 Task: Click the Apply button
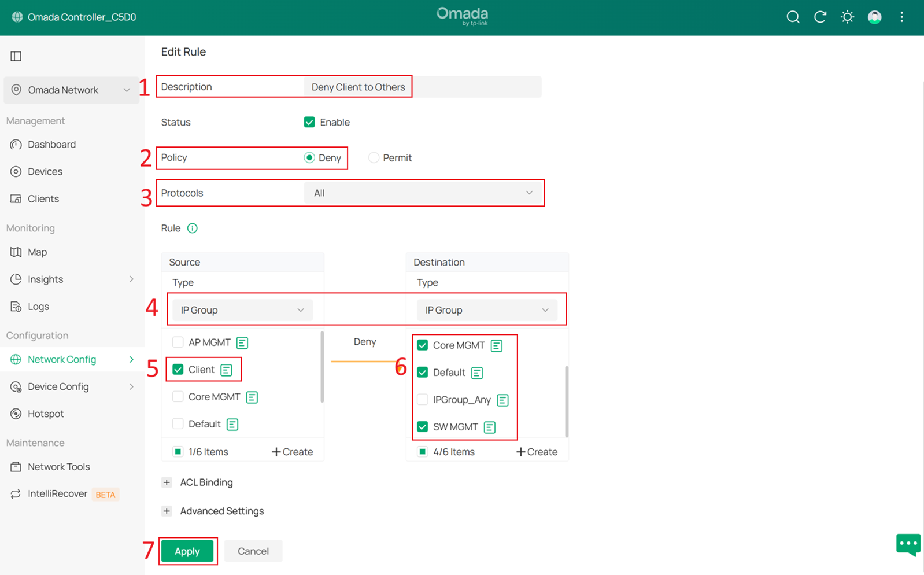187,551
